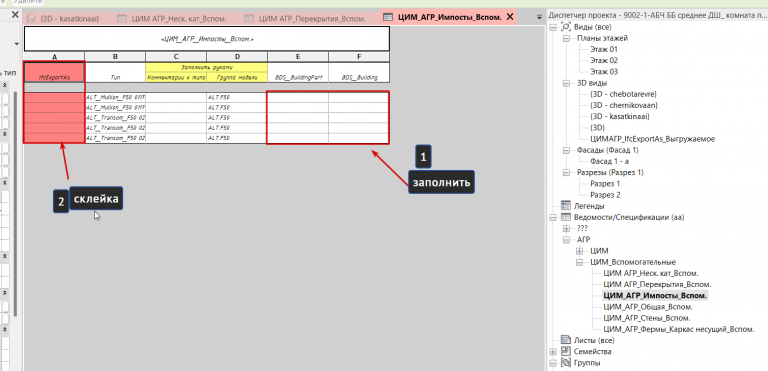Image resolution: width=768 pixels, height=371 pixels.
Task: Expand the ЦИМ node
Action: click(x=579, y=251)
